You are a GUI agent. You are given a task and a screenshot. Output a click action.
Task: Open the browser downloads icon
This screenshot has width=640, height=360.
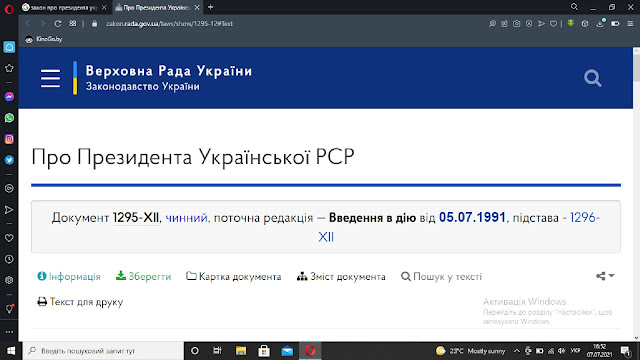[600, 24]
